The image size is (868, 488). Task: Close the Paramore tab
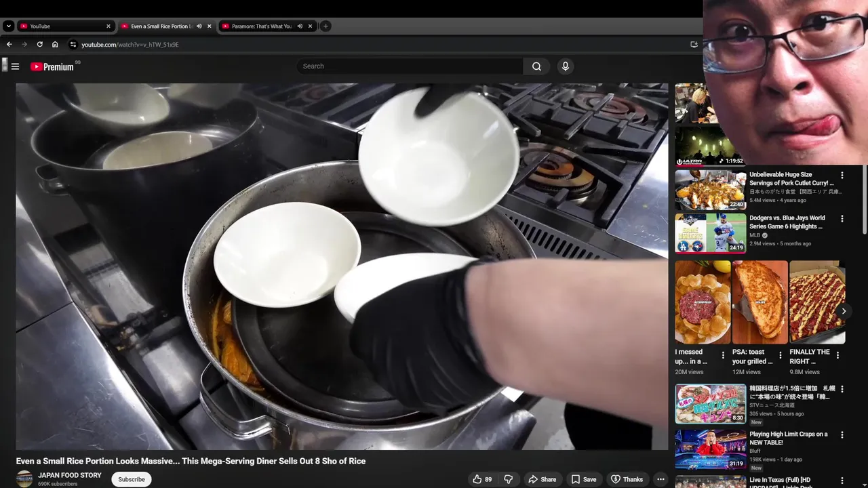pos(310,26)
